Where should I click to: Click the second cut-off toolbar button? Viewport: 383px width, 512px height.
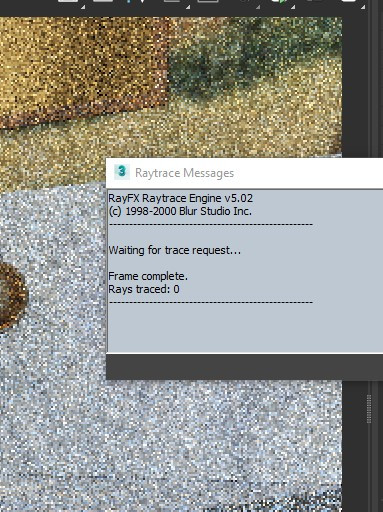point(103,2)
